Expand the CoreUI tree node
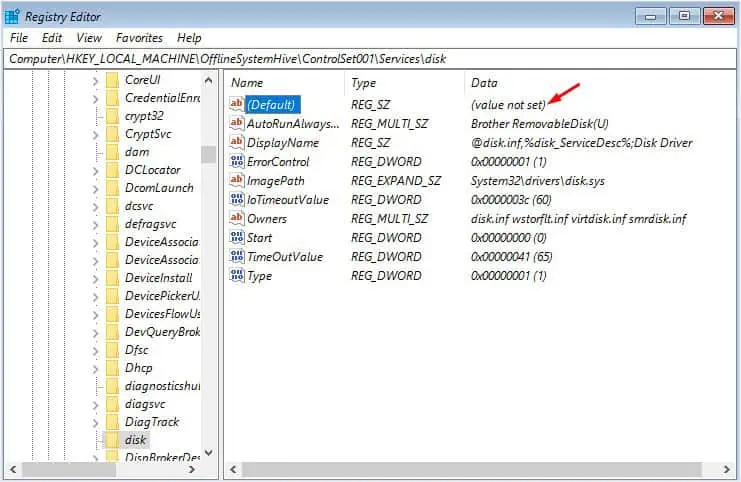 tap(95, 81)
